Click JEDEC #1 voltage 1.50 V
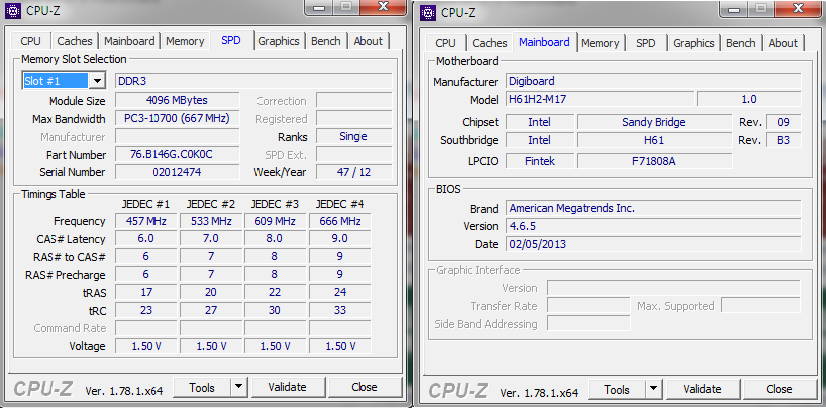 (146, 346)
